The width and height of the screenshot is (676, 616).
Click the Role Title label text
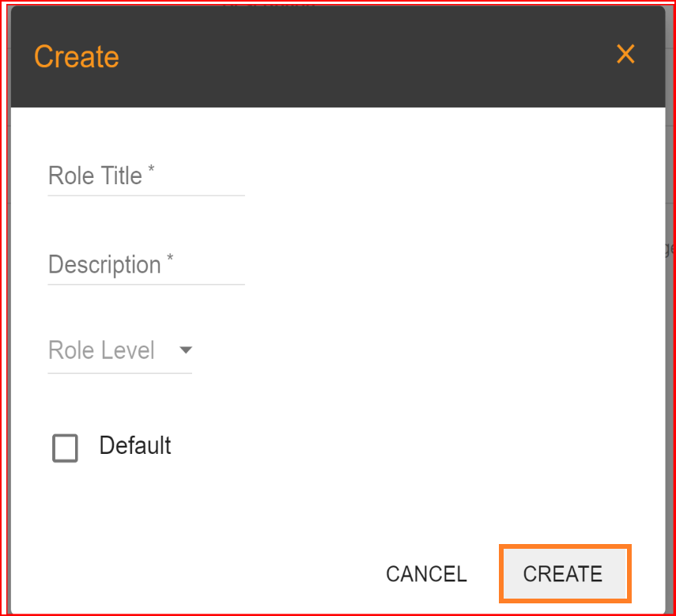(x=95, y=176)
